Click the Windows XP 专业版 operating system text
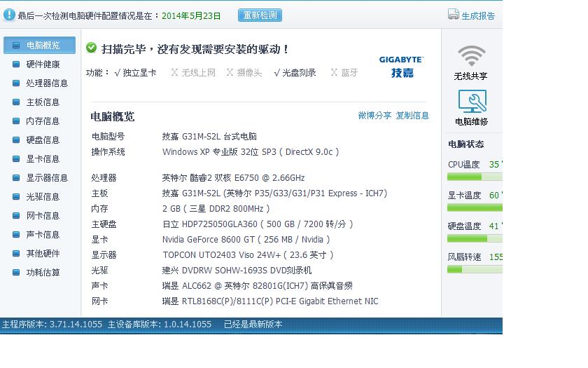The image size is (588, 368). (251, 151)
